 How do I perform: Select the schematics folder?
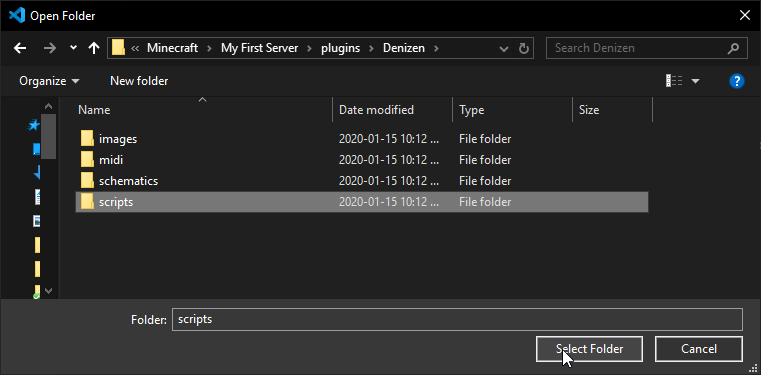click(x=362, y=181)
